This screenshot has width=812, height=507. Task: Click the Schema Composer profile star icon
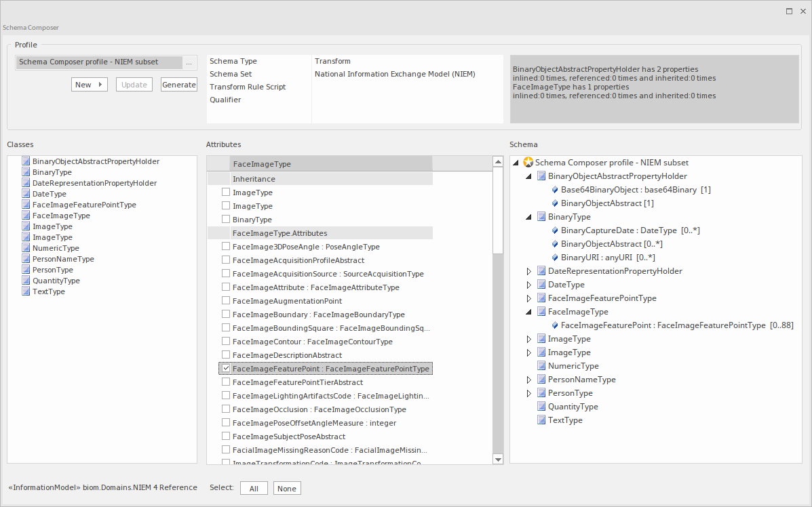point(528,163)
